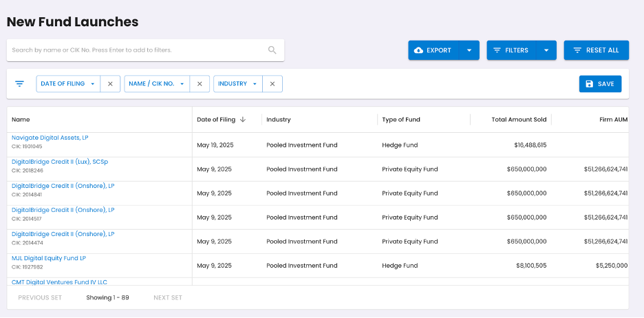This screenshot has width=644, height=318.
Task: Click the Export button
Action: 433,50
